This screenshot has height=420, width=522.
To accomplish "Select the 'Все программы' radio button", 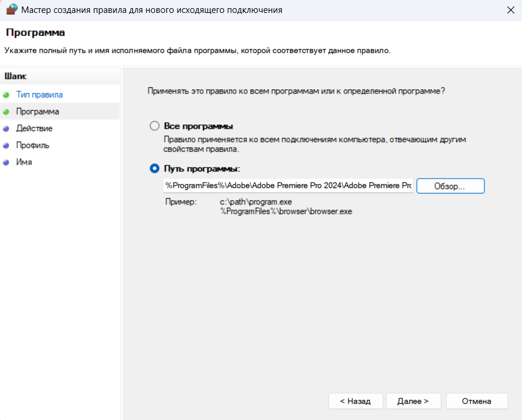I will (155, 126).
